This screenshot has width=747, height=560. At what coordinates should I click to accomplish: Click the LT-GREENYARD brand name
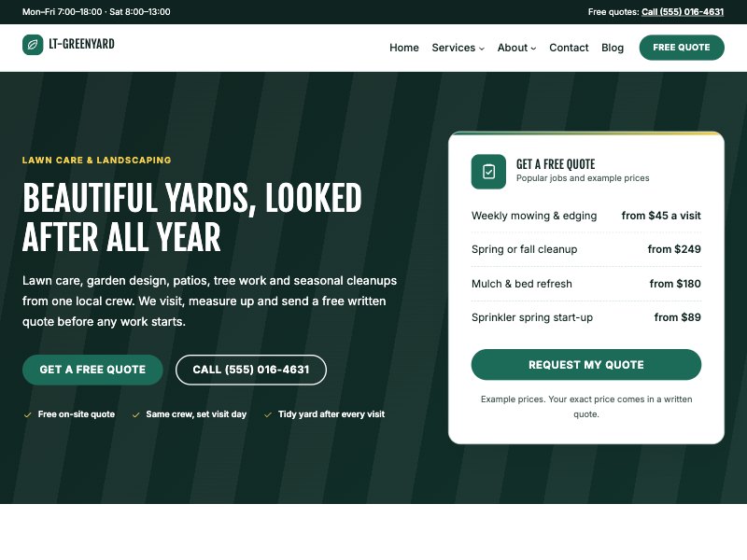point(81,44)
